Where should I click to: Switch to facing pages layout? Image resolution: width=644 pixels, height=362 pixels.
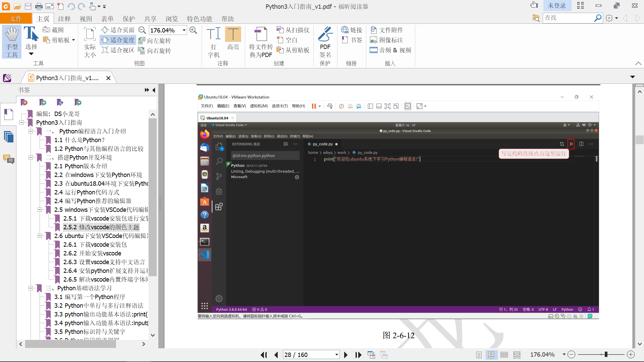point(504,355)
